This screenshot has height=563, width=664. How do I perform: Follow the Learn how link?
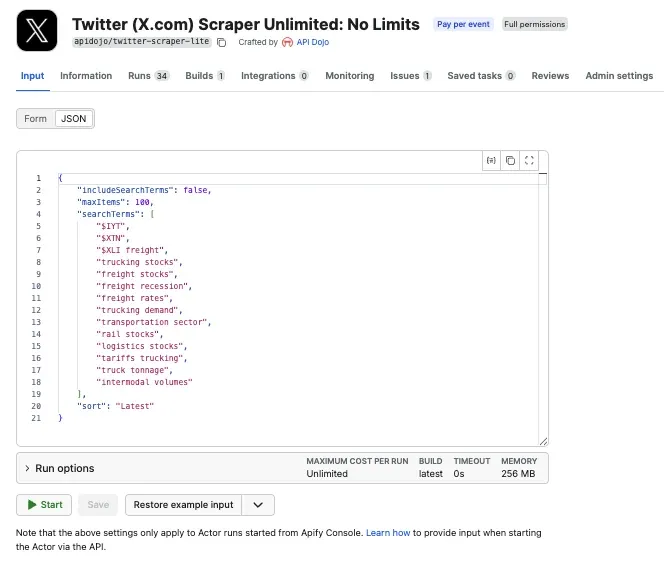tap(388, 533)
